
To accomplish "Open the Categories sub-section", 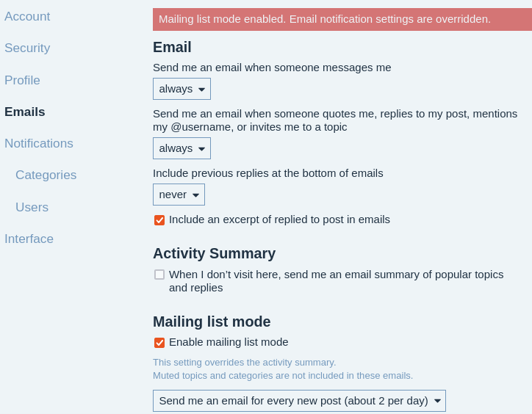I will [46, 175].
